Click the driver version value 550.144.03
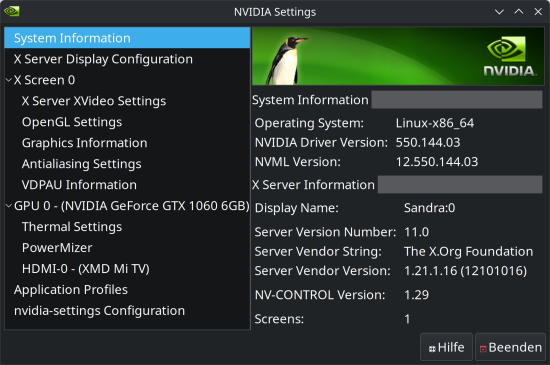Image resolution: width=550 pixels, height=365 pixels. pyautogui.click(x=428, y=142)
